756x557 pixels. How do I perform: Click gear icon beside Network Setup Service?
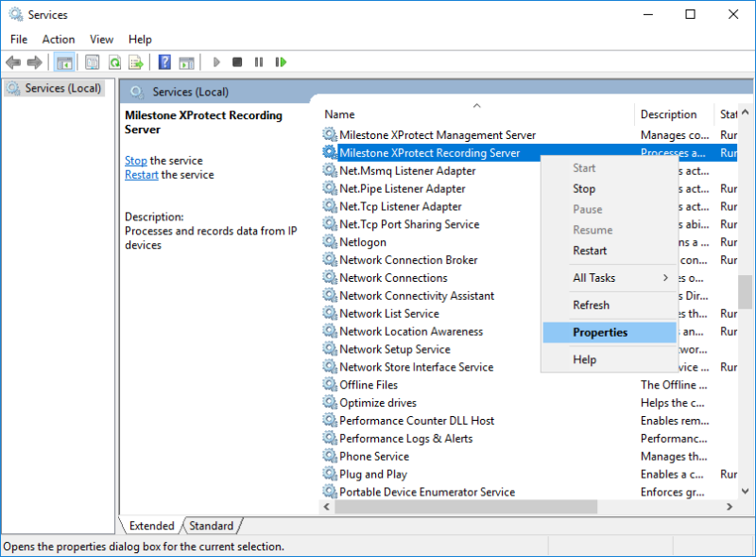click(330, 349)
